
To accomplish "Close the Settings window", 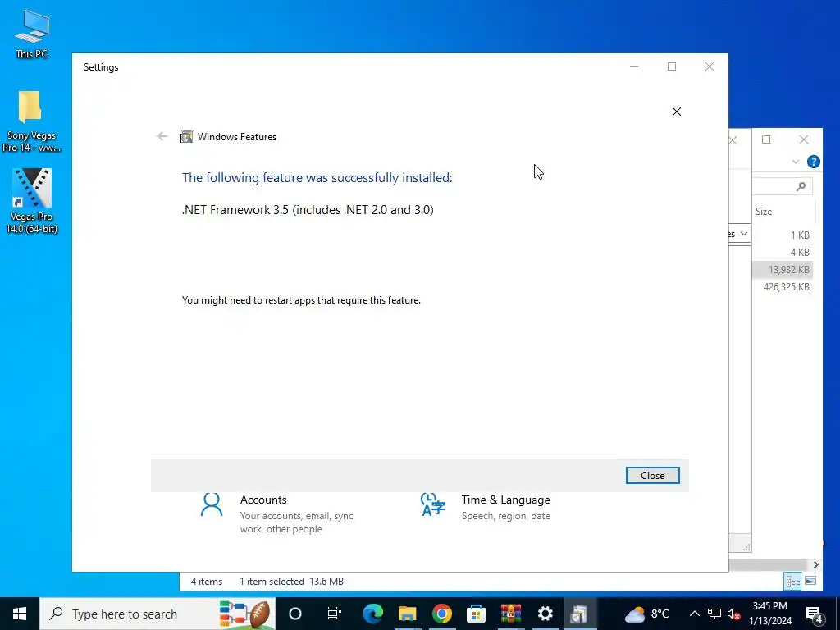I will pos(710,66).
